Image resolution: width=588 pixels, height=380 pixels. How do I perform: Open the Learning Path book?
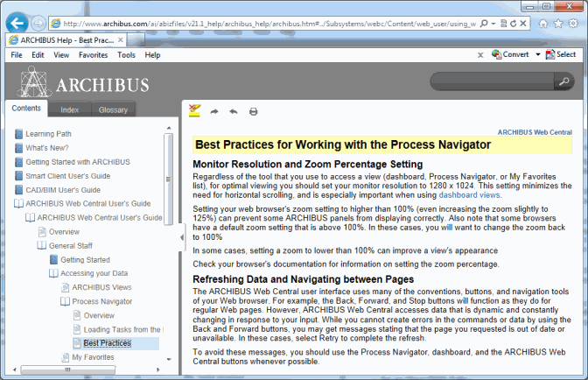click(43, 134)
